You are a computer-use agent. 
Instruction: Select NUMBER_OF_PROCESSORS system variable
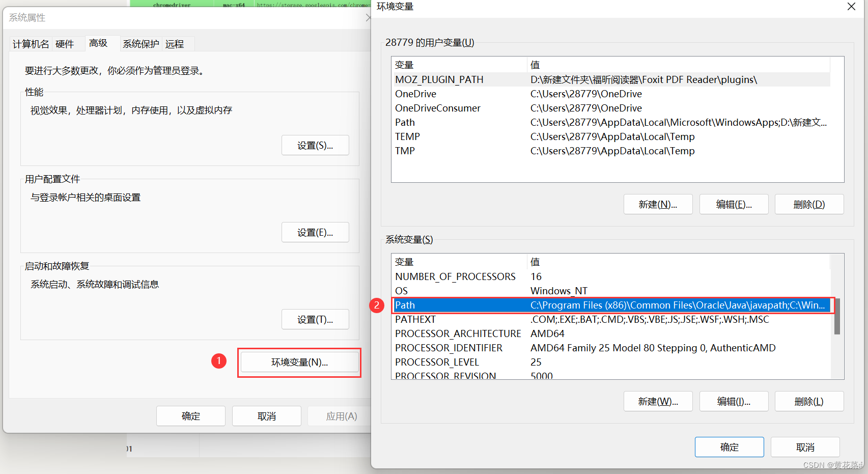611,276
